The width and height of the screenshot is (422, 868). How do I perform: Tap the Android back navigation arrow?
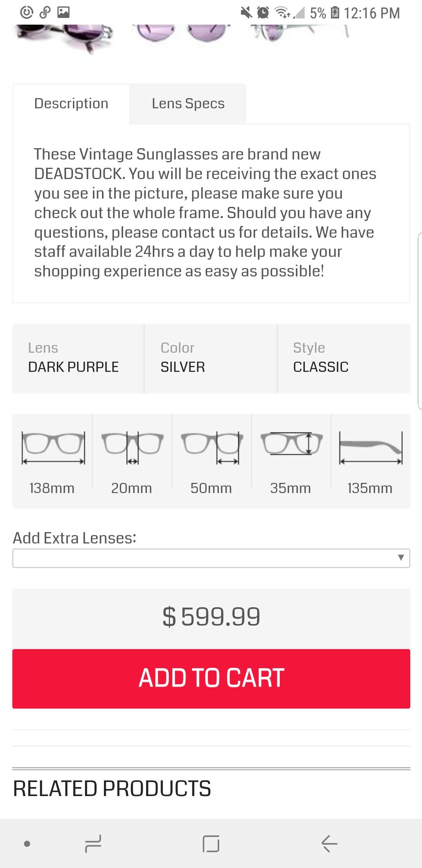[329, 843]
